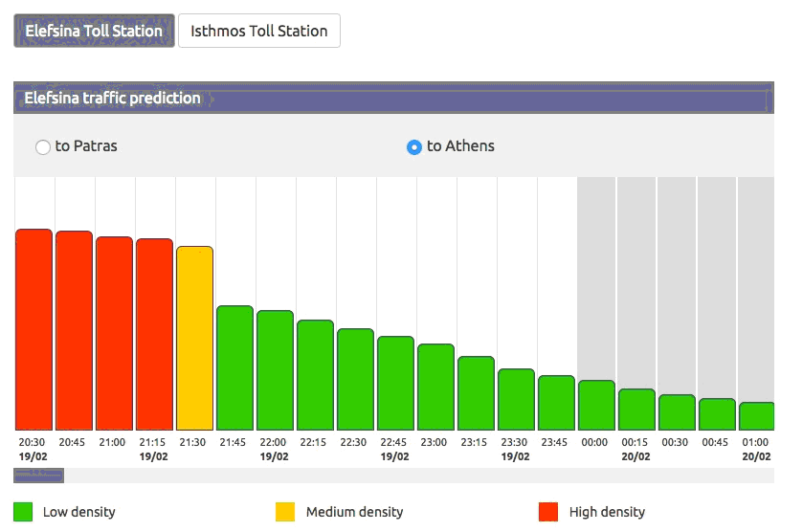
Task: Select the 'to Patras' radio option
Action: point(43,147)
